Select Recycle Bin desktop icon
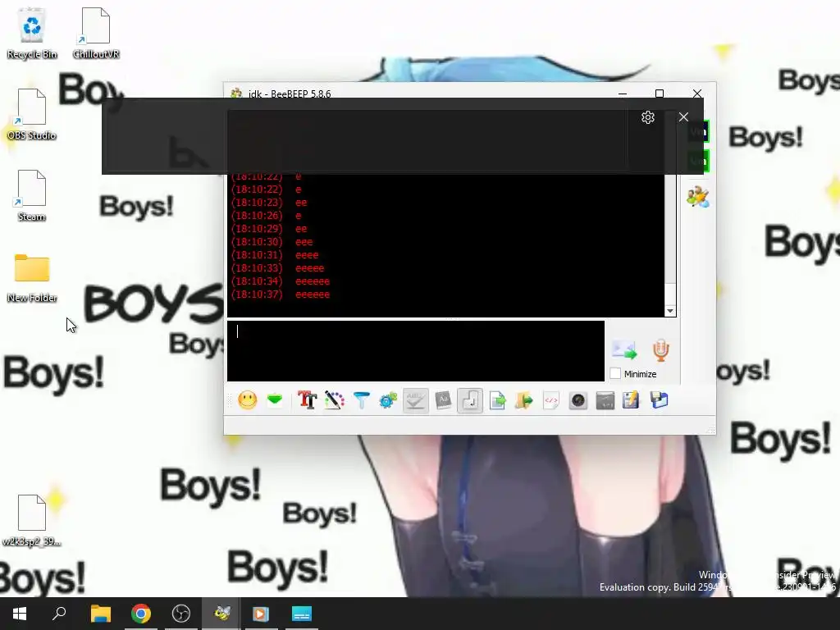 point(32,34)
